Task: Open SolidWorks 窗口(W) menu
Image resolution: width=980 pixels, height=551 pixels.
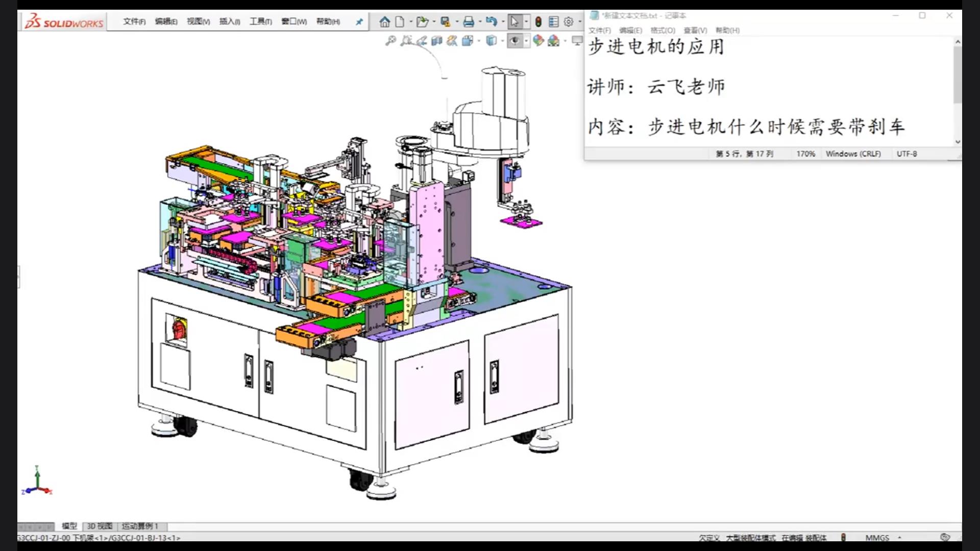Action: pyautogui.click(x=294, y=21)
